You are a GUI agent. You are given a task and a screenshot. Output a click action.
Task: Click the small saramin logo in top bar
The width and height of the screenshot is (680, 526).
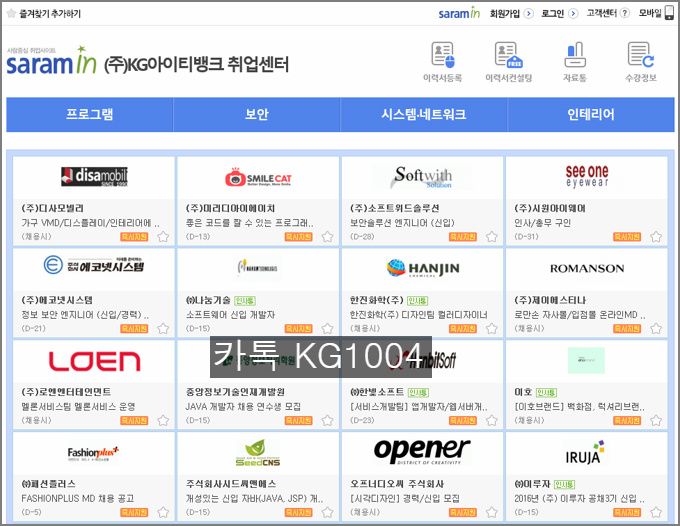click(459, 13)
